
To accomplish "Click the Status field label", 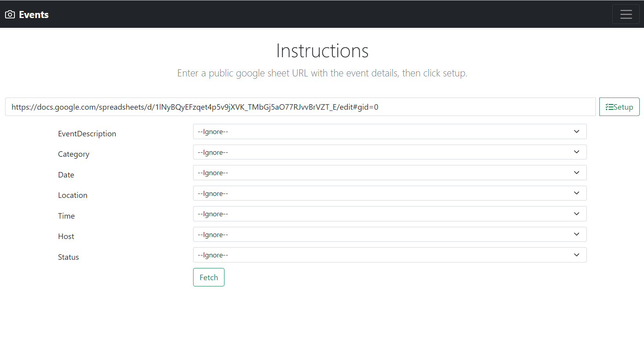I will coord(68,257).
